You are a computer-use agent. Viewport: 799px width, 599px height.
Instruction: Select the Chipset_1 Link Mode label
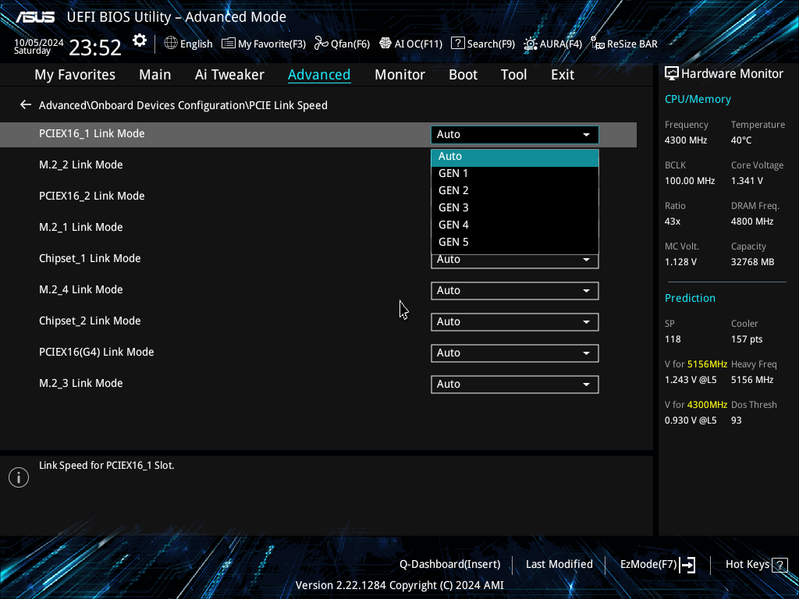pyautogui.click(x=90, y=258)
